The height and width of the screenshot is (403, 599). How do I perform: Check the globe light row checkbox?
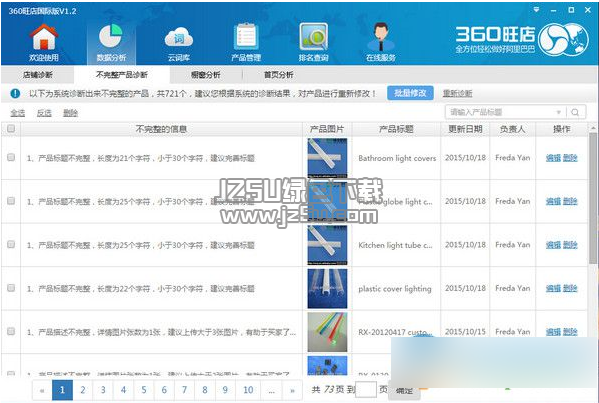pyautogui.click(x=11, y=201)
